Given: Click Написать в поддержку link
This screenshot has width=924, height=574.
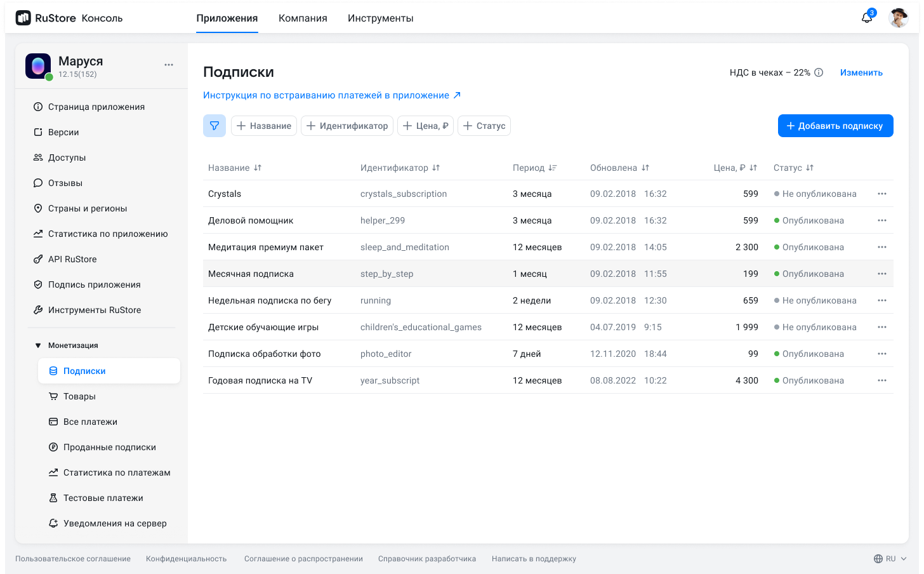Looking at the screenshot, I should (x=534, y=559).
